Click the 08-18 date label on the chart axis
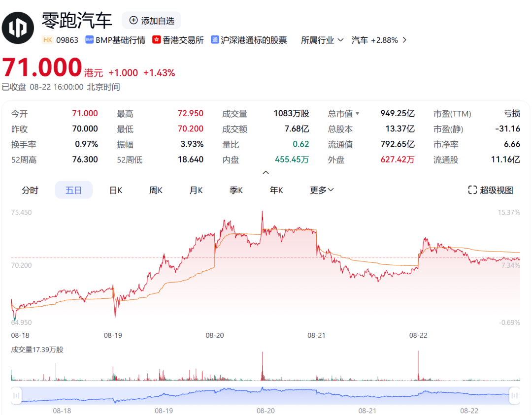 tap(20, 335)
